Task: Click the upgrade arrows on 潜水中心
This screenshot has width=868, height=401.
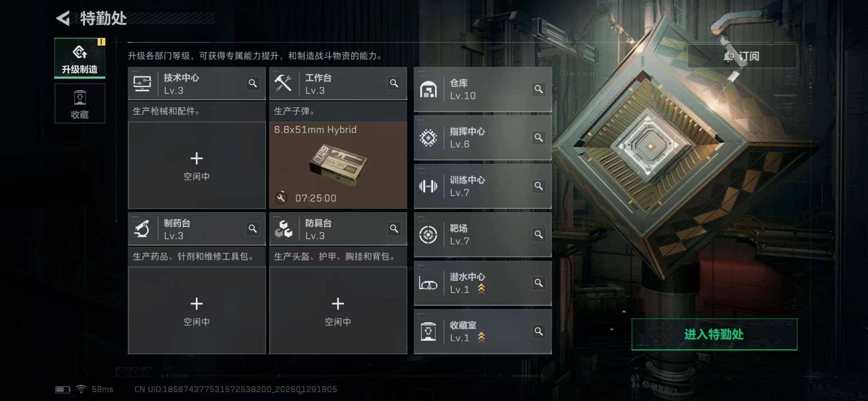Action: click(x=481, y=289)
